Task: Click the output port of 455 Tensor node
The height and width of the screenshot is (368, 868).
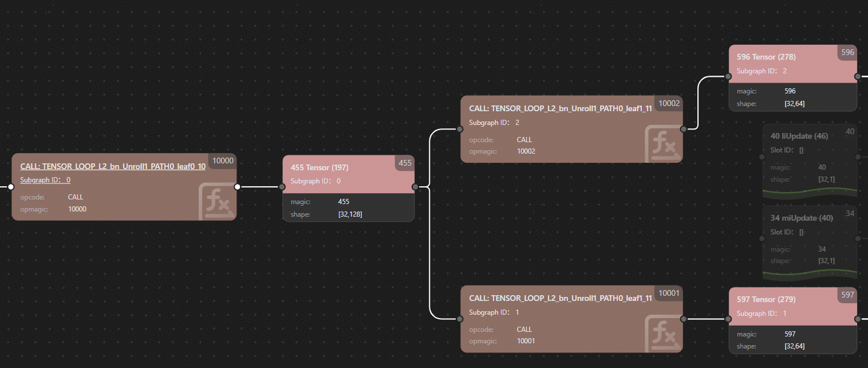Action: [x=415, y=186]
